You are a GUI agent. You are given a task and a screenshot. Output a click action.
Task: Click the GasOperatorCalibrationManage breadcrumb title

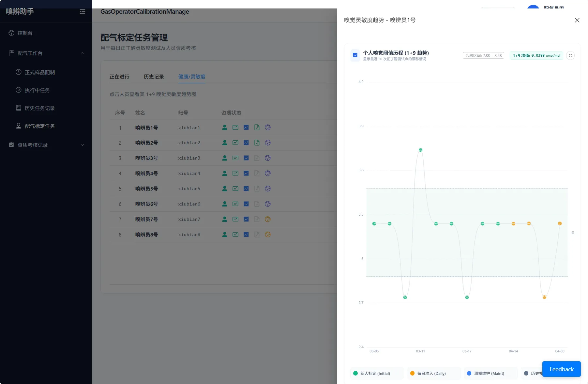pos(145,11)
